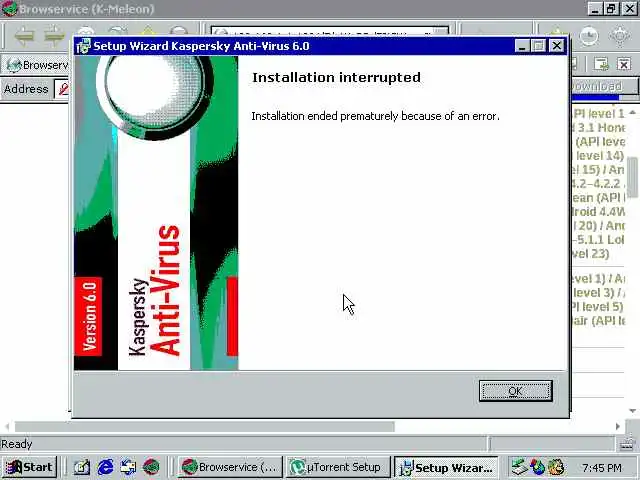Viewport: 640px width, 480px height.
Task: Click the Outlook Express quick launch icon
Action: (x=128, y=467)
